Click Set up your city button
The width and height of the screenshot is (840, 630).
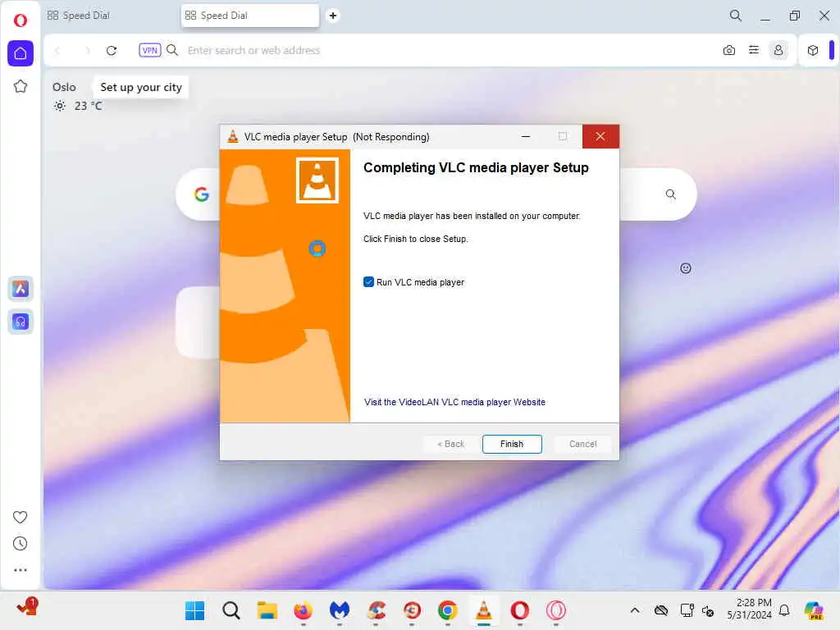pyautogui.click(x=141, y=87)
